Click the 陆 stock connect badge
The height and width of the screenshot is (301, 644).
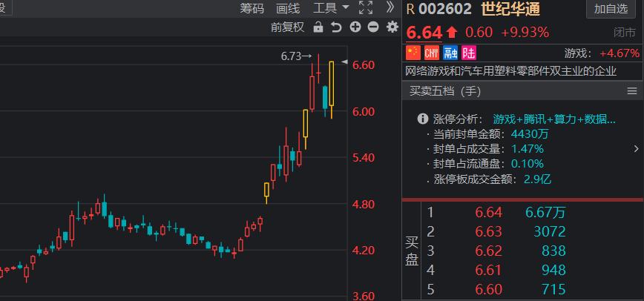pyautogui.click(x=469, y=53)
